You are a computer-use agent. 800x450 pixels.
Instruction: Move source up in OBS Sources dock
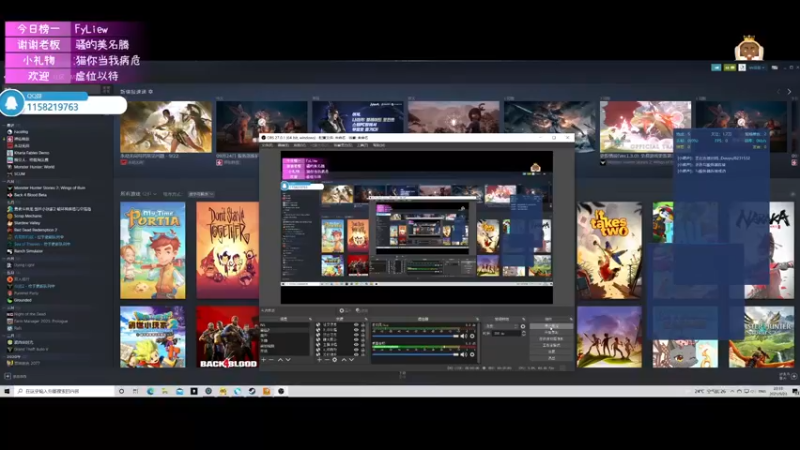coord(344,360)
